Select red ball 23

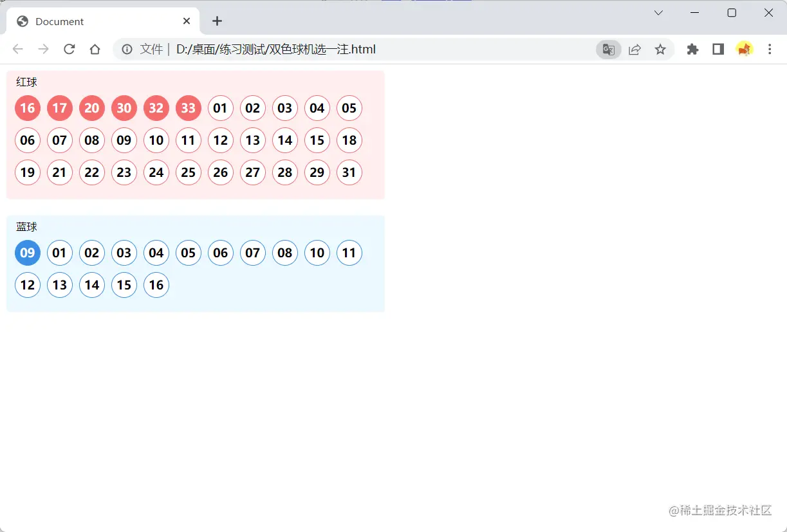(124, 172)
